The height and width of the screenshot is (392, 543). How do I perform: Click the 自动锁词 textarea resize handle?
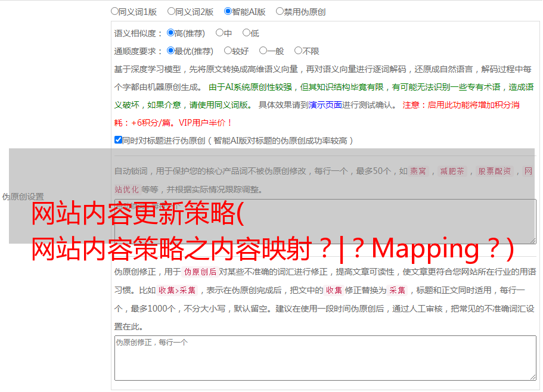click(533, 241)
